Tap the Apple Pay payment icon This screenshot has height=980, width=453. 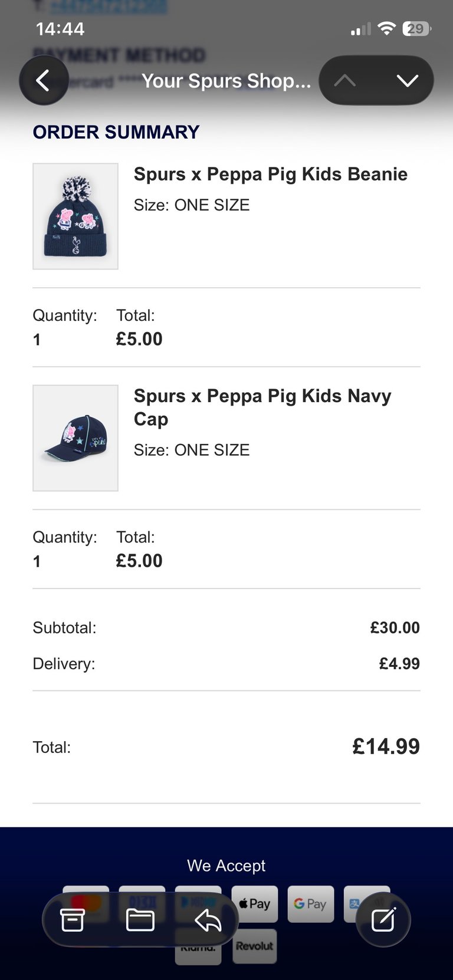pos(254,904)
